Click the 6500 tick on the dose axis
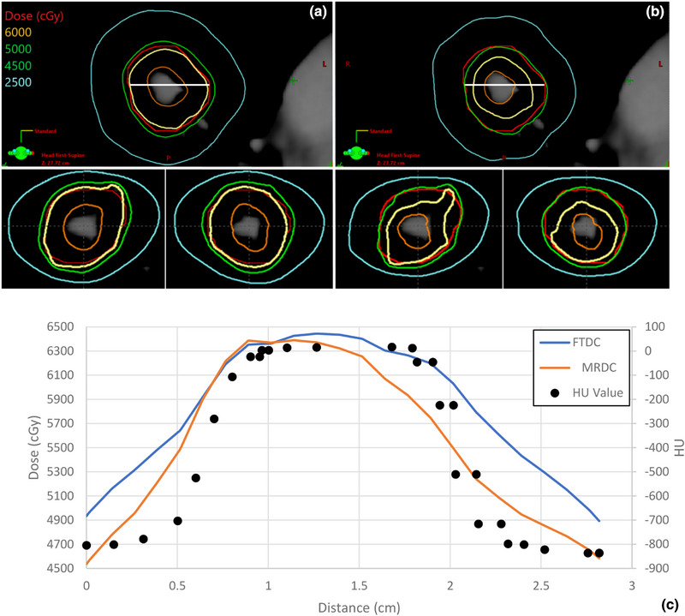This screenshot has height=616, width=685. pos(61,327)
